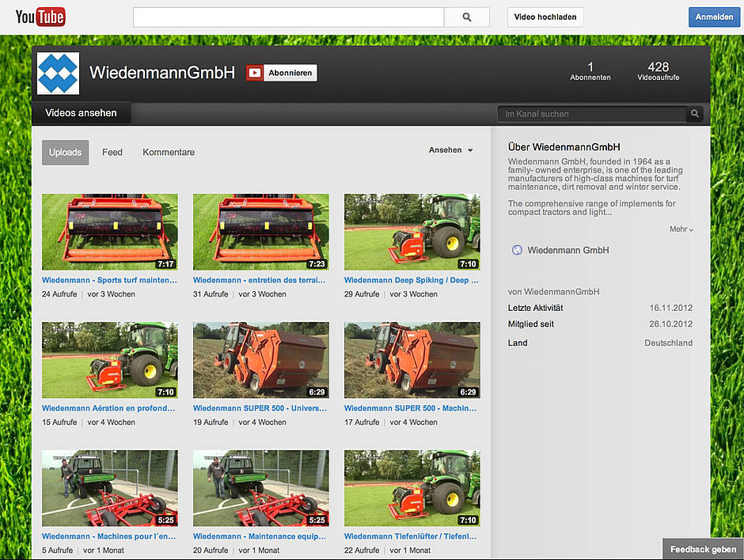Click the Wiedenmann channel logo avatar
The width and height of the screenshot is (744, 560).
pos(58,74)
